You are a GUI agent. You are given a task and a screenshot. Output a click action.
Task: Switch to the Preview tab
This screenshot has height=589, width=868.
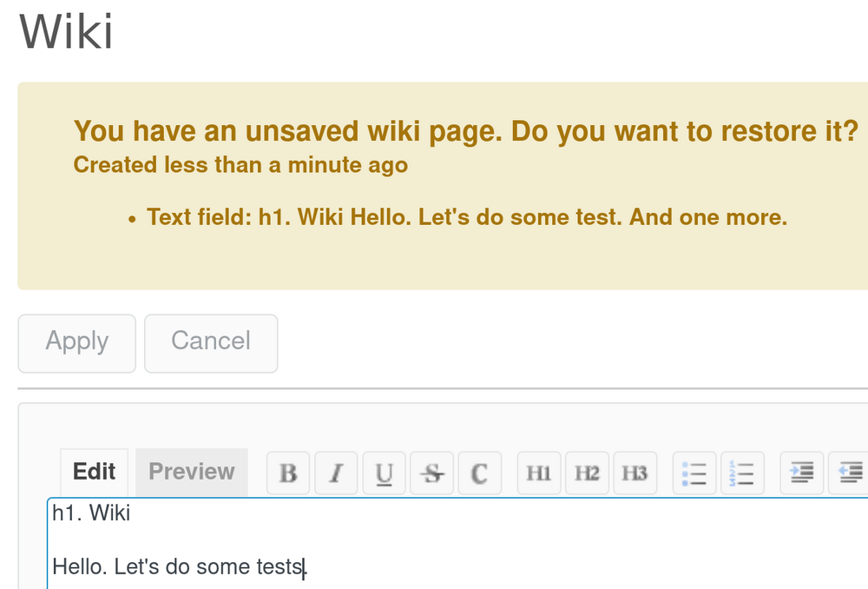(191, 472)
